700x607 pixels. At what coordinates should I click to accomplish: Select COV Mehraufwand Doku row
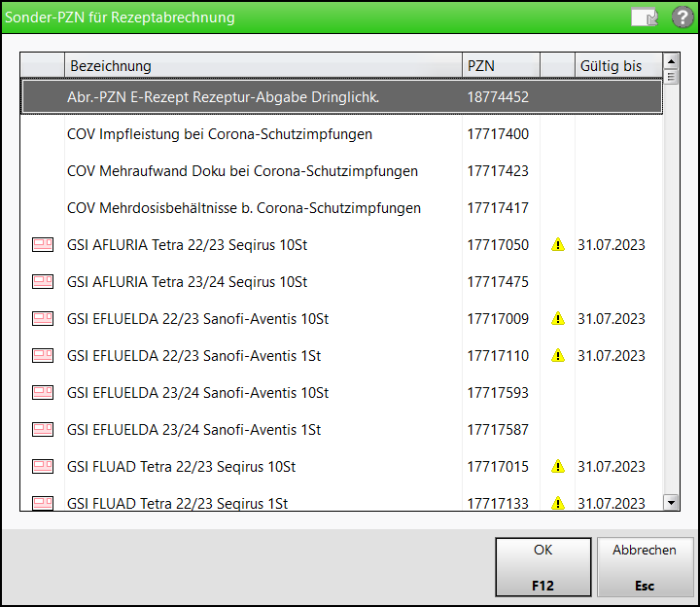tap(242, 171)
